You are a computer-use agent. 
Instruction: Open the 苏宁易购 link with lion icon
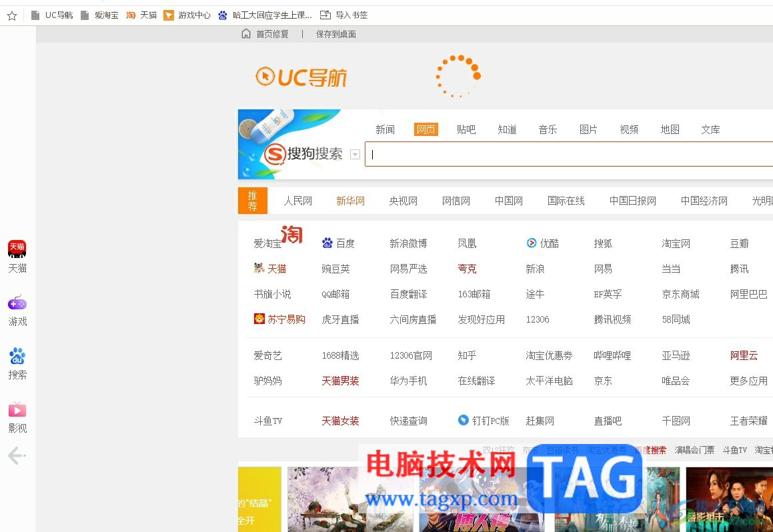tap(279, 320)
